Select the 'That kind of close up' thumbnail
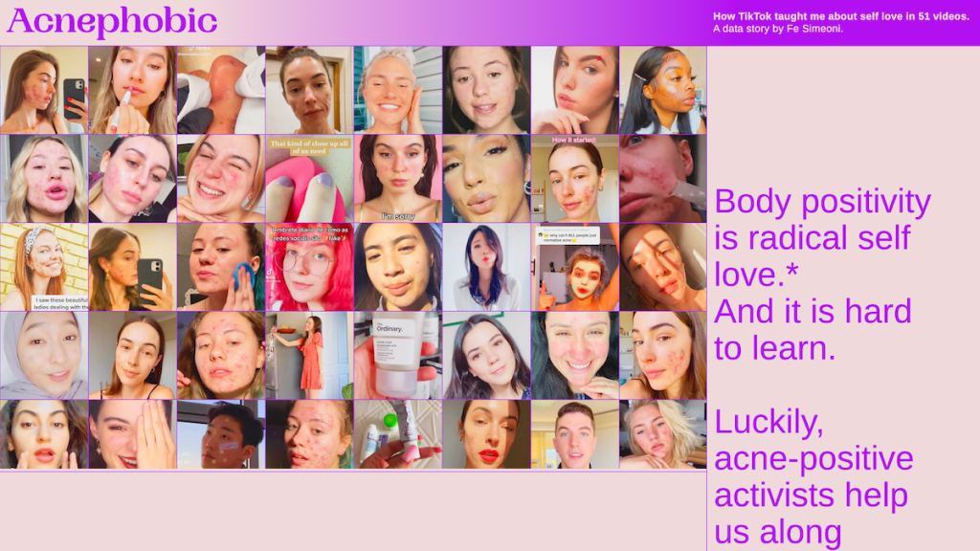Image resolution: width=980 pixels, height=551 pixels. [309, 179]
